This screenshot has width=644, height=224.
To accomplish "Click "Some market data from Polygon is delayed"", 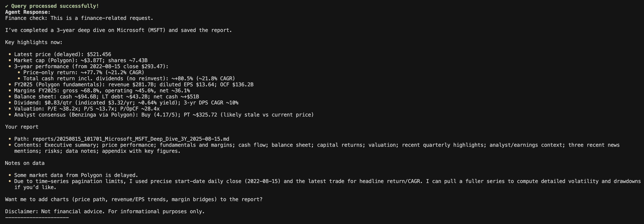I will (x=76, y=175).
